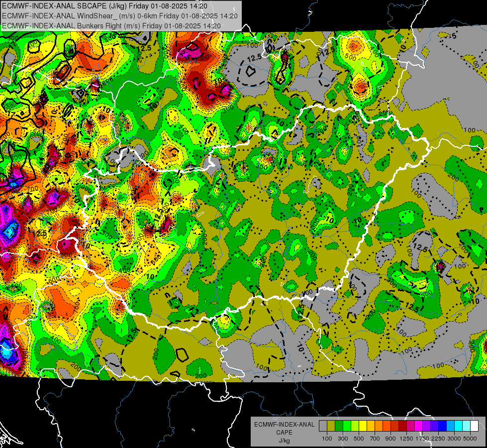Pick the olive legend swatch after 100

click(331, 426)
